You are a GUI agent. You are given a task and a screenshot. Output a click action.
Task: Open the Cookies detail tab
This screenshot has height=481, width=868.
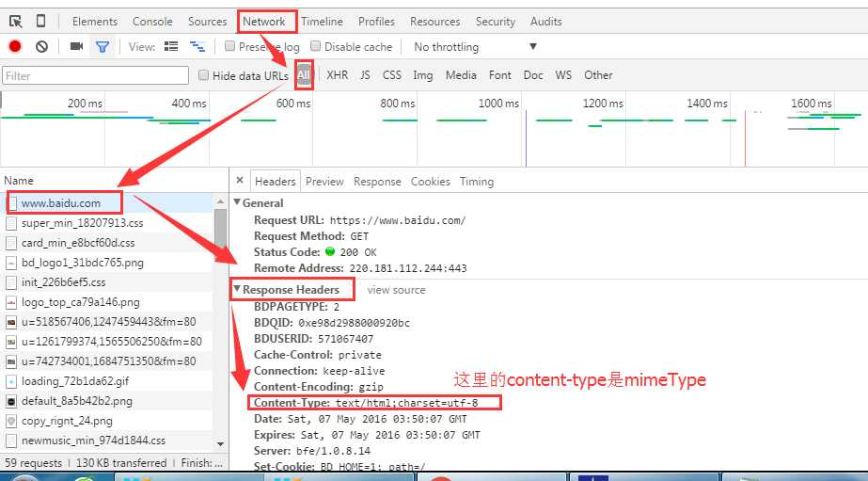point(430,182)
